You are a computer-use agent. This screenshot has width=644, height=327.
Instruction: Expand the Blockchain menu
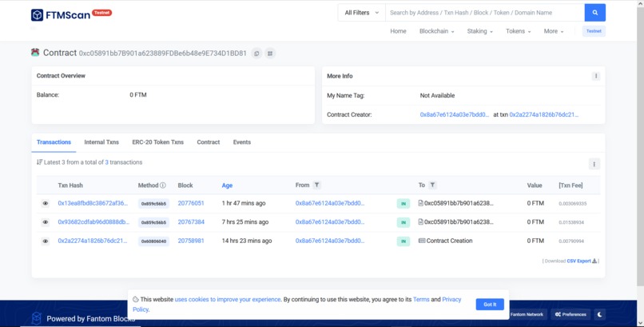(x=436, y=31)
